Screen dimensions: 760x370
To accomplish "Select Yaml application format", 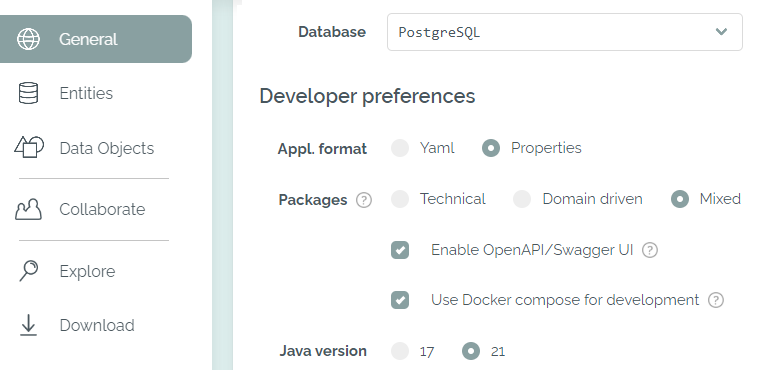I will tap(400, 148).
